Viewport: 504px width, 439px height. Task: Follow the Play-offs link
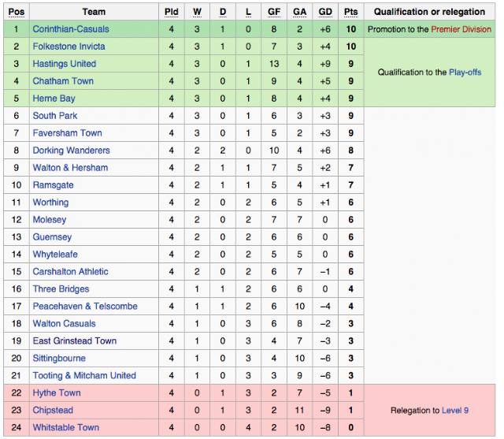pos(465,73)
